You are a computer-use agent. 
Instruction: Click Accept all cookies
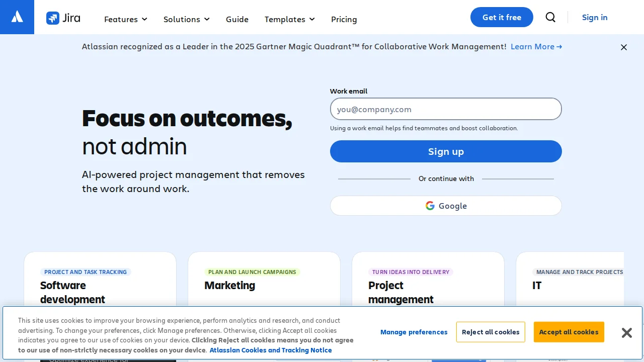pos(569,332)
